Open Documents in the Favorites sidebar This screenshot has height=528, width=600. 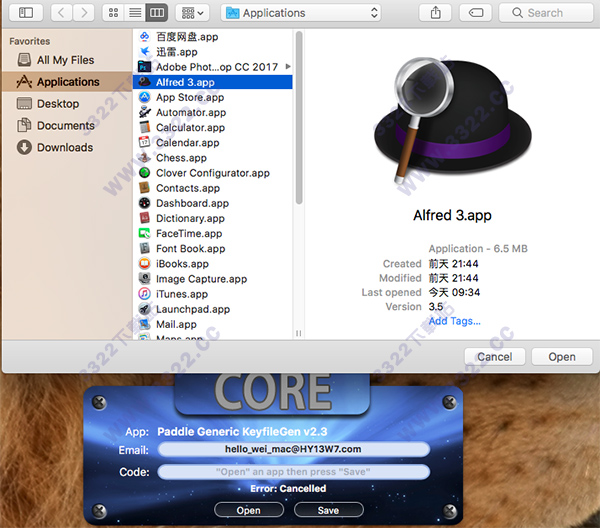[65, 126]
